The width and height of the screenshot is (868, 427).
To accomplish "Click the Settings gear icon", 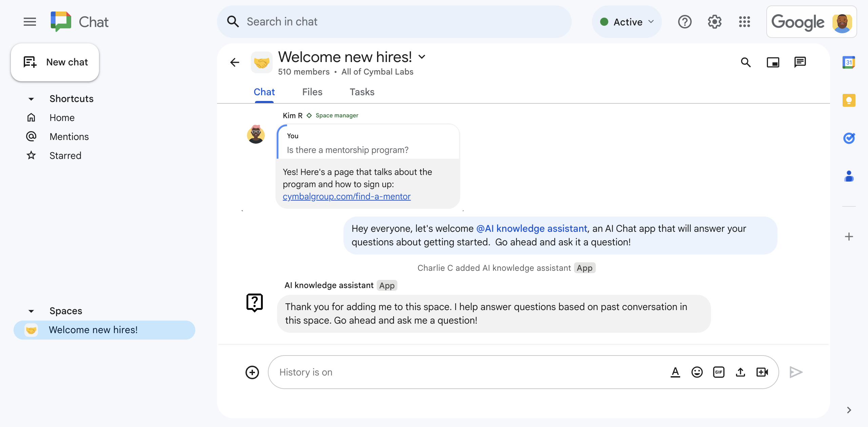I will (x=715, y=22).
